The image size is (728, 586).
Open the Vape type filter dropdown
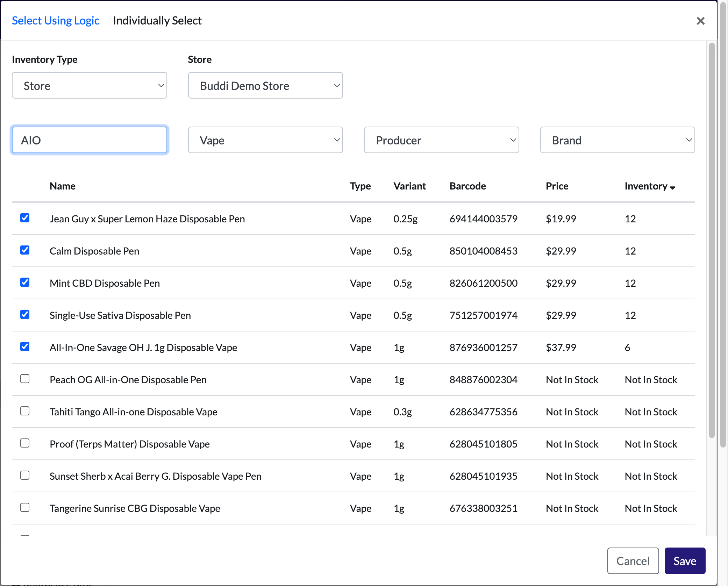(x=265, y=140)
